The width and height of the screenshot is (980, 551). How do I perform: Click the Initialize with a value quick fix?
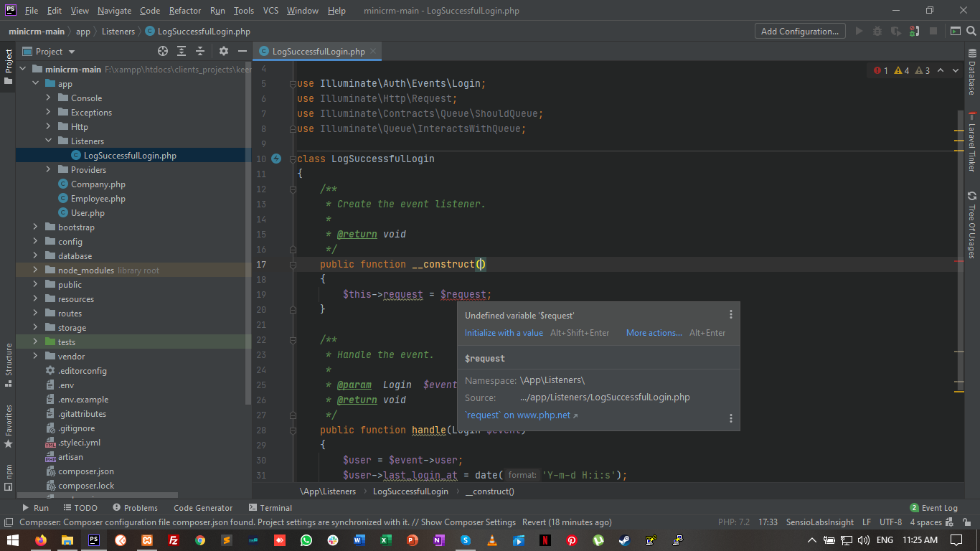pyautogui.click(x=504, y=332)
